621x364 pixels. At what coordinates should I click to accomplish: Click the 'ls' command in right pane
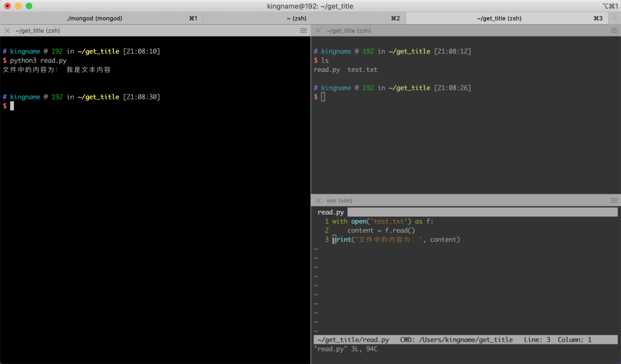click(325, 60)
